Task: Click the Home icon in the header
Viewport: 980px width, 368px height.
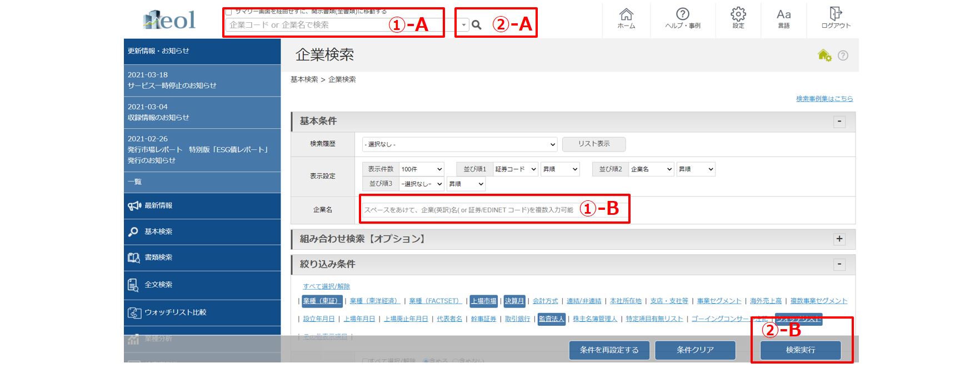Action: point(626,18)
